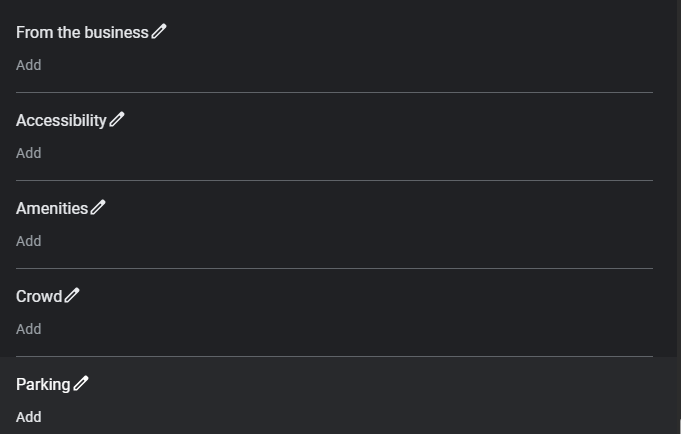Screen dimensions: 681x434
Task: Click Add under Accessibility
Action: click(29, 153)
